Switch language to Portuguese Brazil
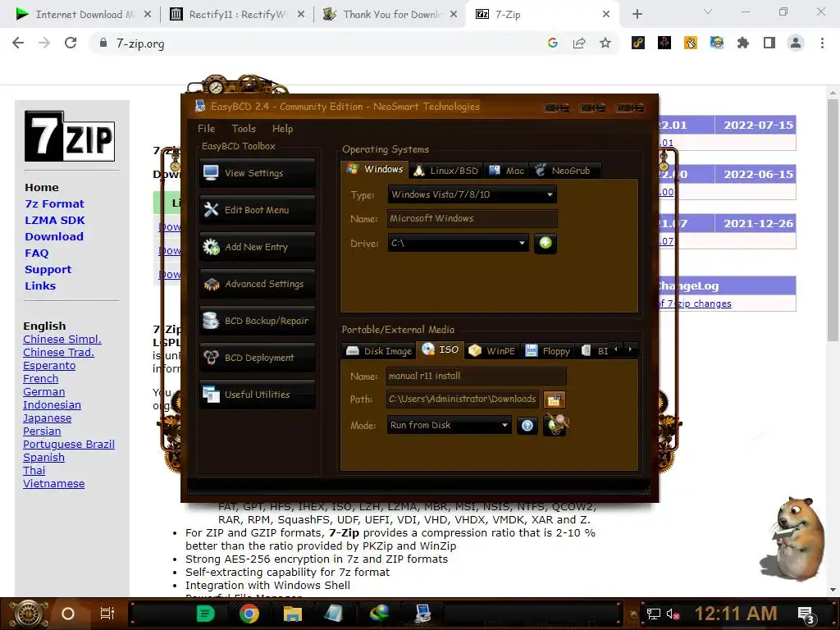Image resolution: width=840 pixels, height=630 pixels. point(69,445)
